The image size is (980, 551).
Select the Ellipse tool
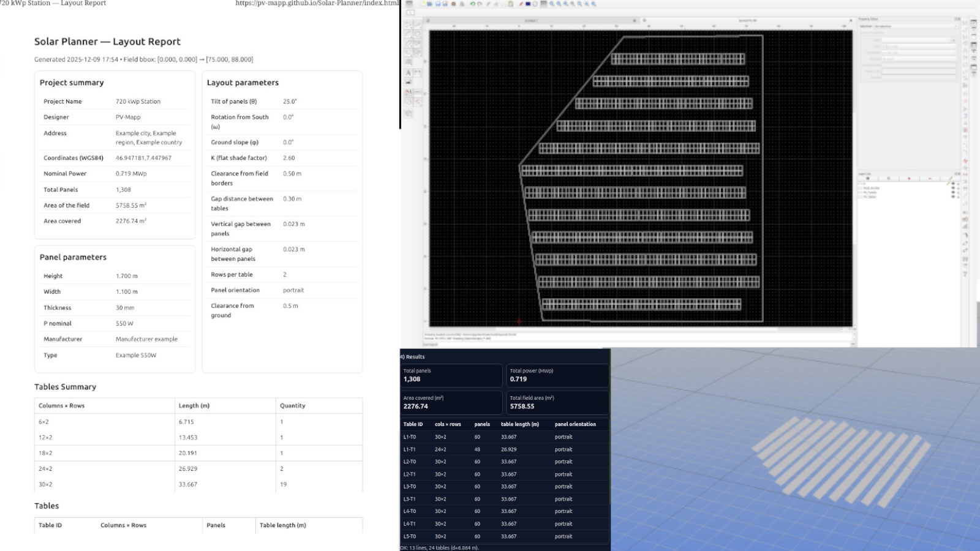[x=407, y=43]
